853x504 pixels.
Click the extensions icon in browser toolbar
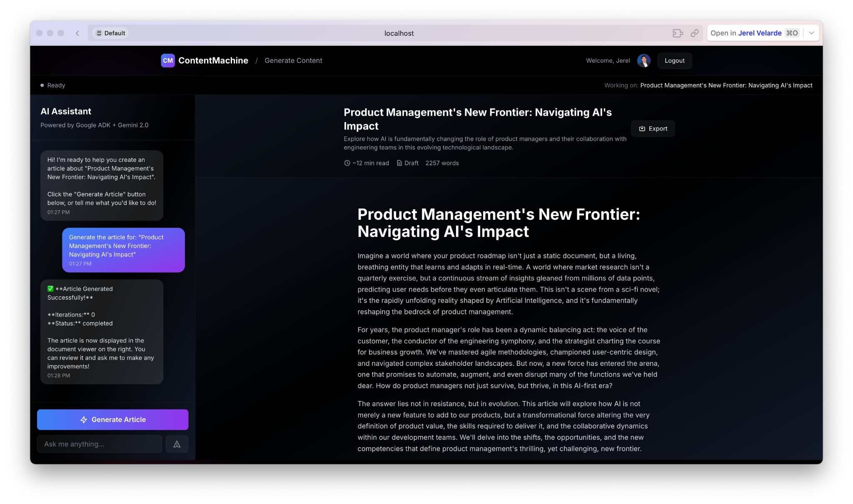(x=678, y=33)
